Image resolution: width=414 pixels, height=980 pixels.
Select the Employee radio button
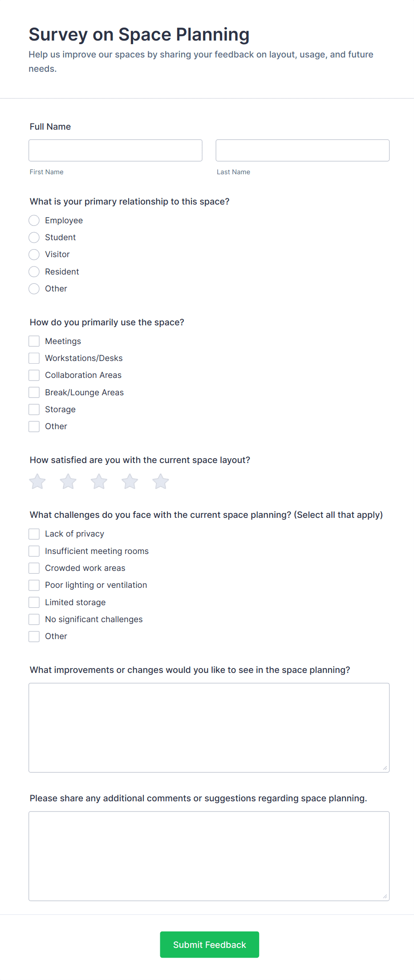(x=34, y=220)
